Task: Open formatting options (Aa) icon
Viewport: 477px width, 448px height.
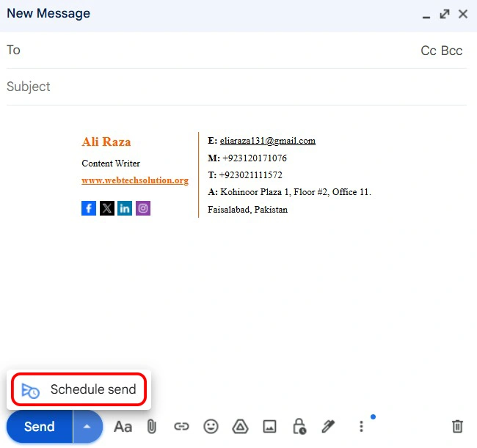Action: (x=123, y=427)
